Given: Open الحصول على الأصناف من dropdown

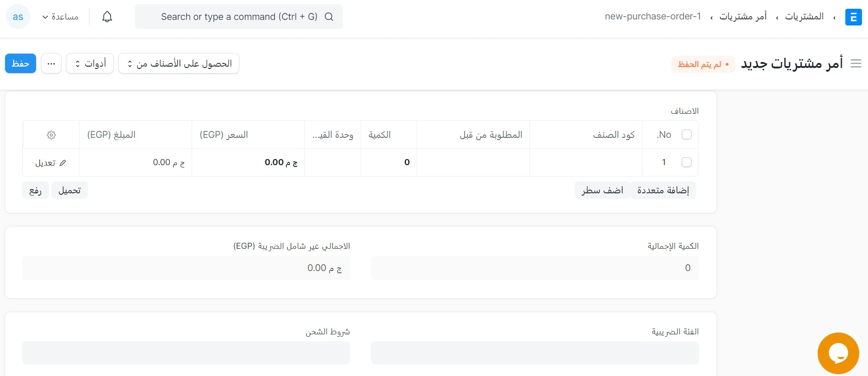Looking at the screenshot, I should (x=179, y=63).
